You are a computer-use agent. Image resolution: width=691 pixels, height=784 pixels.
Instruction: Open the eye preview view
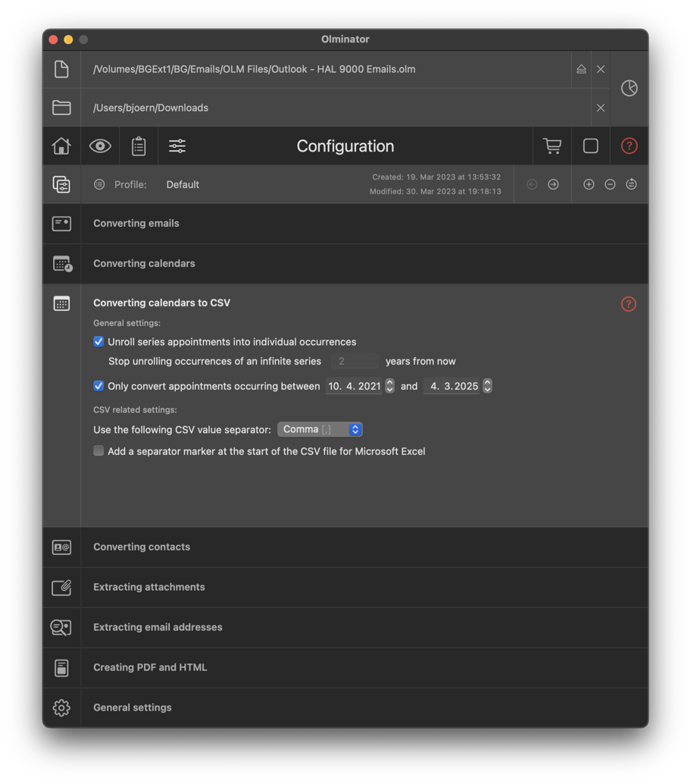coord(100,146)
